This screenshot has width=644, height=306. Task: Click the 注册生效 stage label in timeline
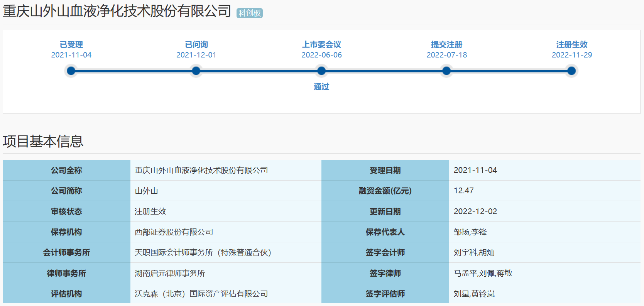pyautogui.click(x=571, y=44)
